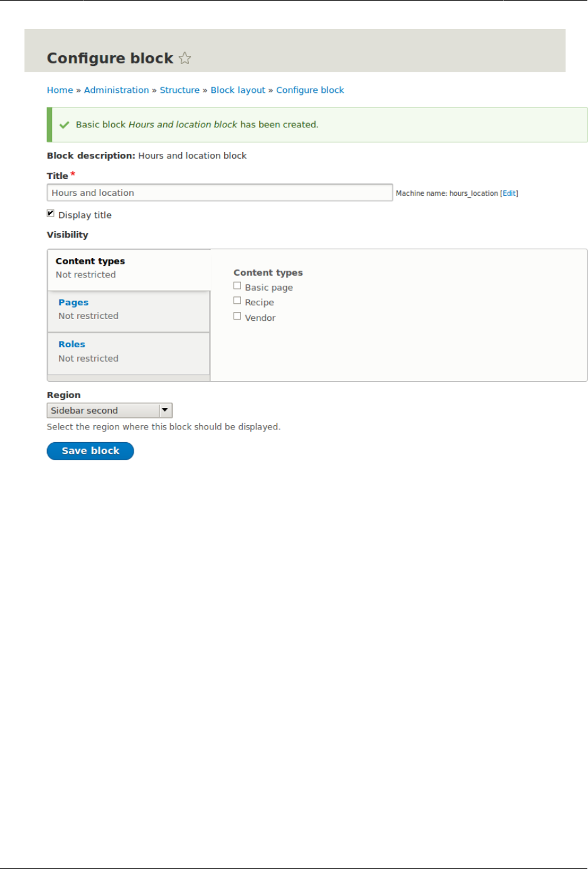Screen dimensions: 588x869
Task: Go to Home in the breadcrumb
Action: coord(60,90)
